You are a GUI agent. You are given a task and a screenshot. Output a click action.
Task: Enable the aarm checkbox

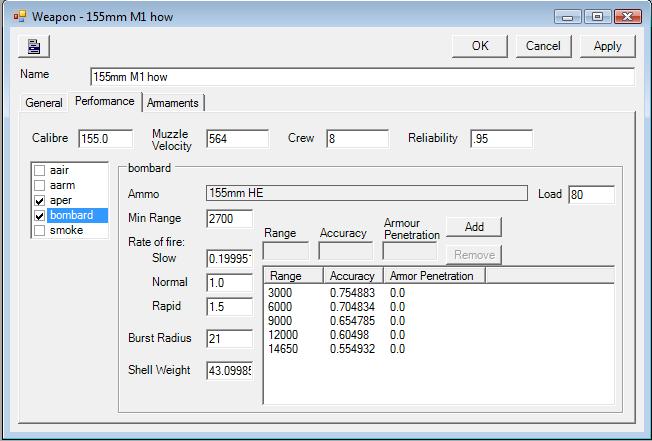click(x=40, y=185)
